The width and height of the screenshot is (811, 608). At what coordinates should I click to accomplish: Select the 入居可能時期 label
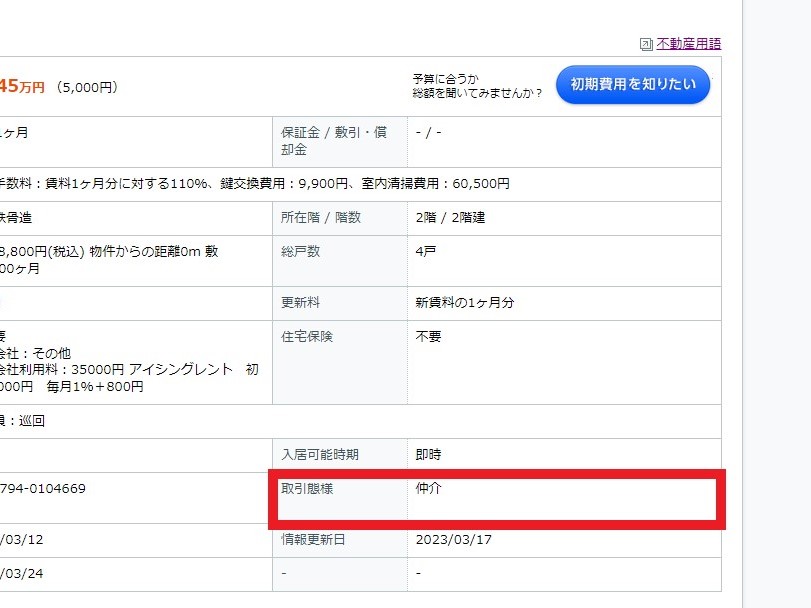pos(320,454)
